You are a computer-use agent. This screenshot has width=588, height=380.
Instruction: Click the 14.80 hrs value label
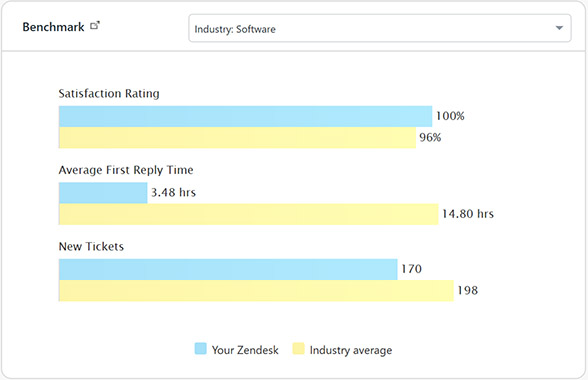point(468,214)
